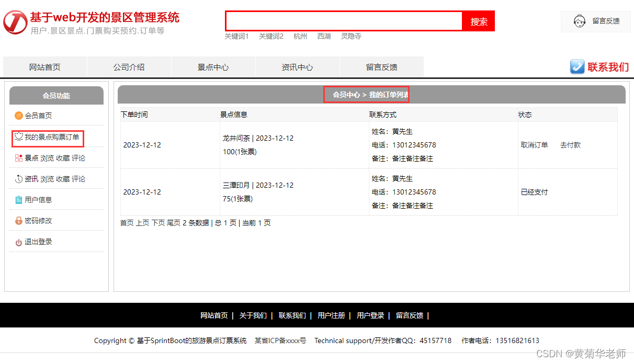Image resolution: width=634 pixels, height=364 pixels.
Task: Click the 联系我们 phone icon
Action: coord(577,67)
